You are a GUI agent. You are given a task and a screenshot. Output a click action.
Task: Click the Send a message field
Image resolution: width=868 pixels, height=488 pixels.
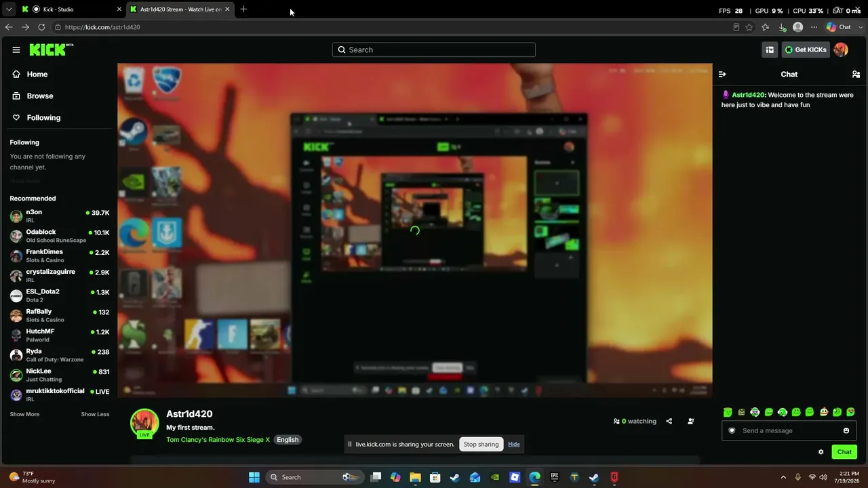coord(789,430)
